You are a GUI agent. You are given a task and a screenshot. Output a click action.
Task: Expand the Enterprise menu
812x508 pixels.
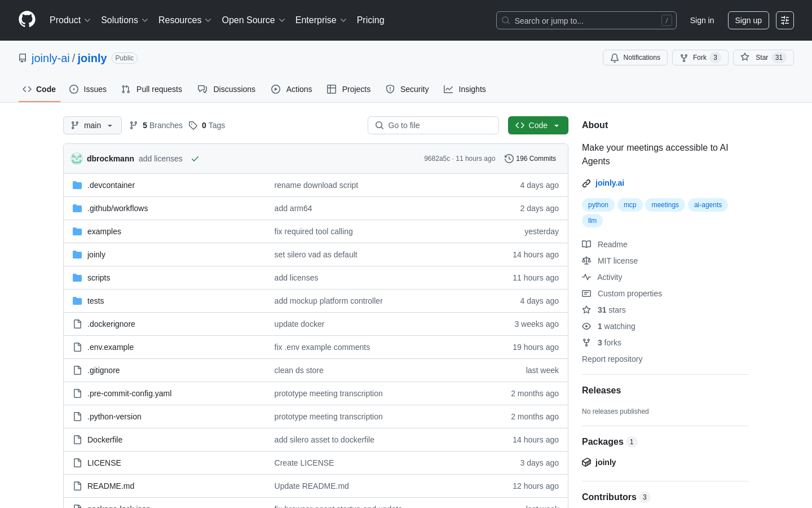point(321,20)
